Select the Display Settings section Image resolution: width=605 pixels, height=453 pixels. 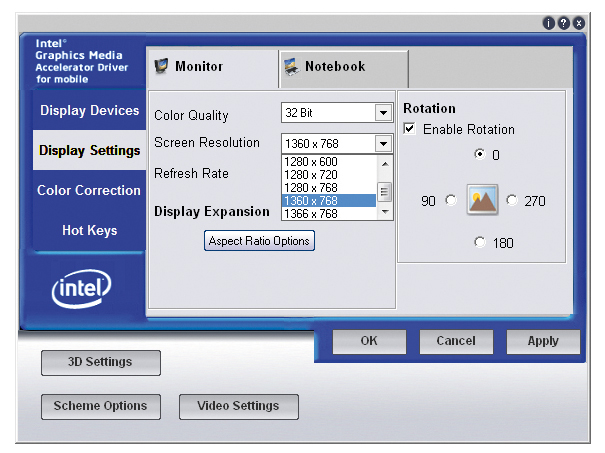click(90, 150)
